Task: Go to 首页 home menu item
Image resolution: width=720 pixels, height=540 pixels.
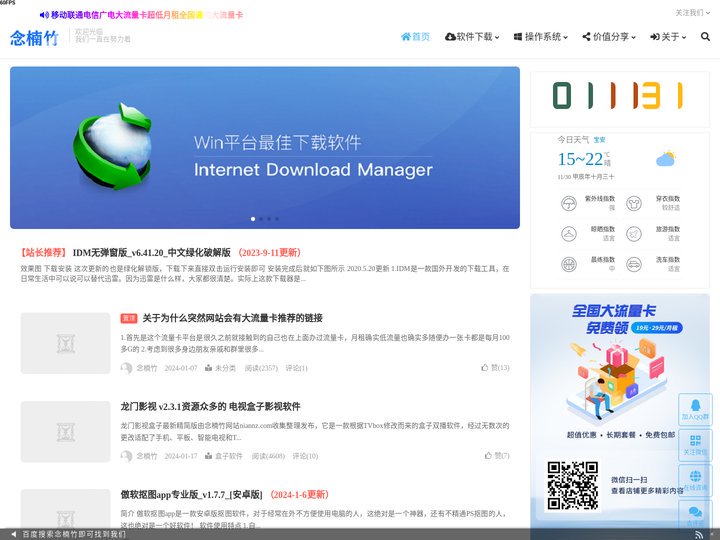Action: point(416,37)
